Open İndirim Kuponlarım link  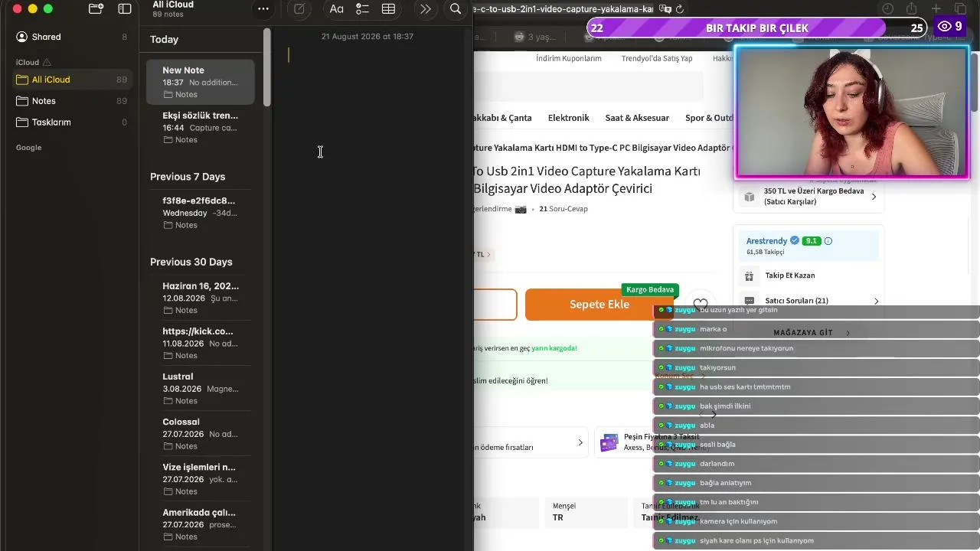coord(569,58)
